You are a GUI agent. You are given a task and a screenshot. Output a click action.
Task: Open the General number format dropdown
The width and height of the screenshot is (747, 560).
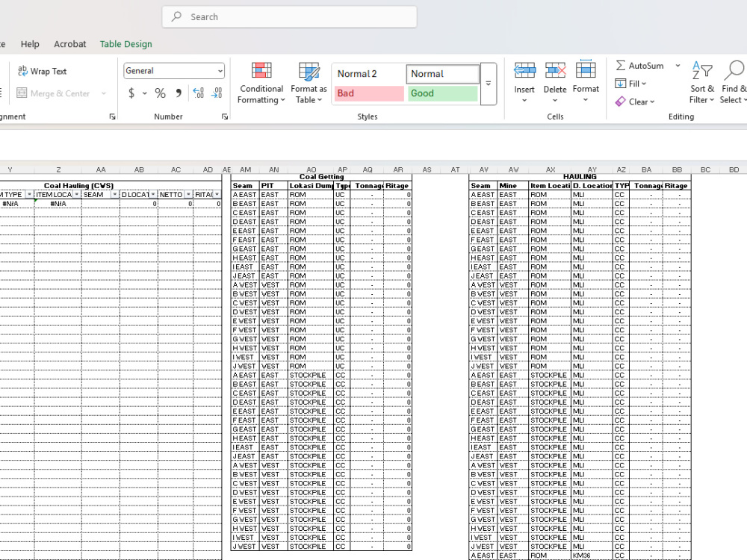[x=220, y=71]
